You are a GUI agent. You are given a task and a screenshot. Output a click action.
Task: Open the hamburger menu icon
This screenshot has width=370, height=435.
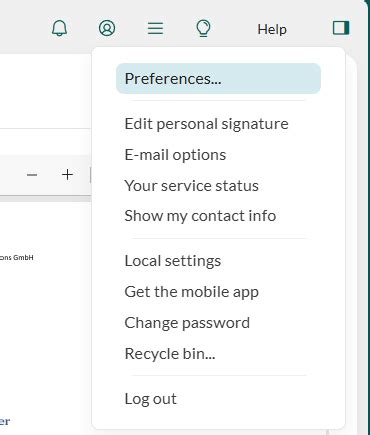pos(155,28)
